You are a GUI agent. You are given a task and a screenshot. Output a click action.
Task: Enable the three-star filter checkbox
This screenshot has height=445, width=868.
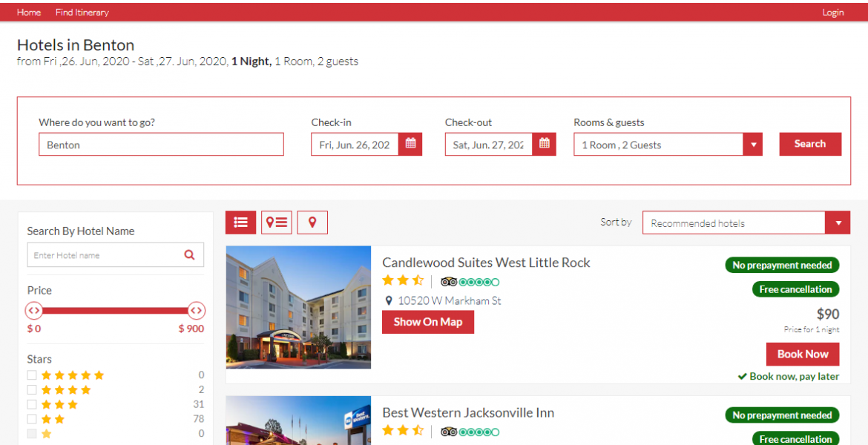[32, 405]
